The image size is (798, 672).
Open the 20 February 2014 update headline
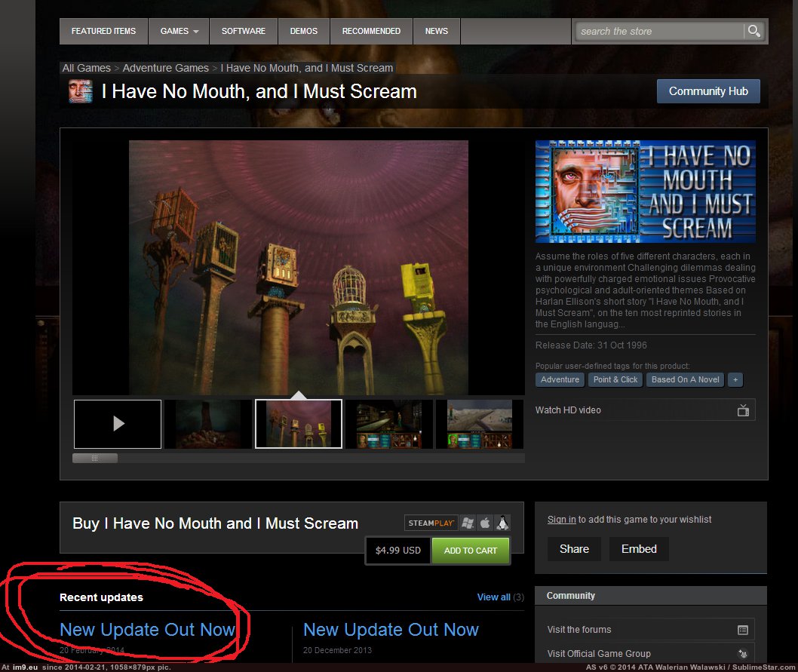(x=148, y=630)
